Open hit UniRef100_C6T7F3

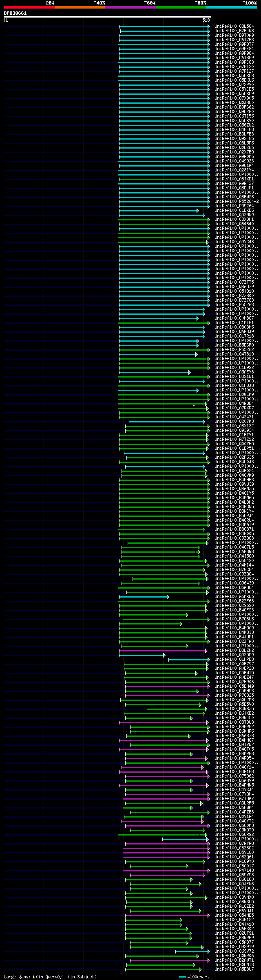point(234,40)
